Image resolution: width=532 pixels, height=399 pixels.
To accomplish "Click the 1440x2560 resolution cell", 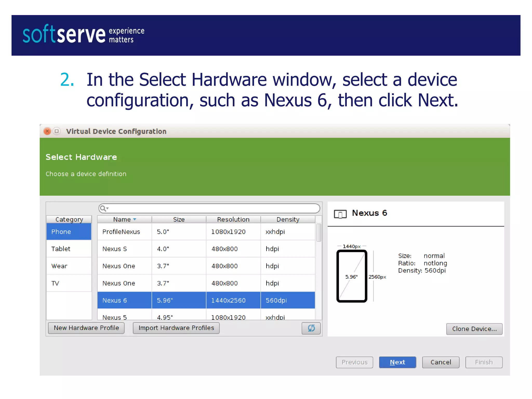I will pos(233,300).
